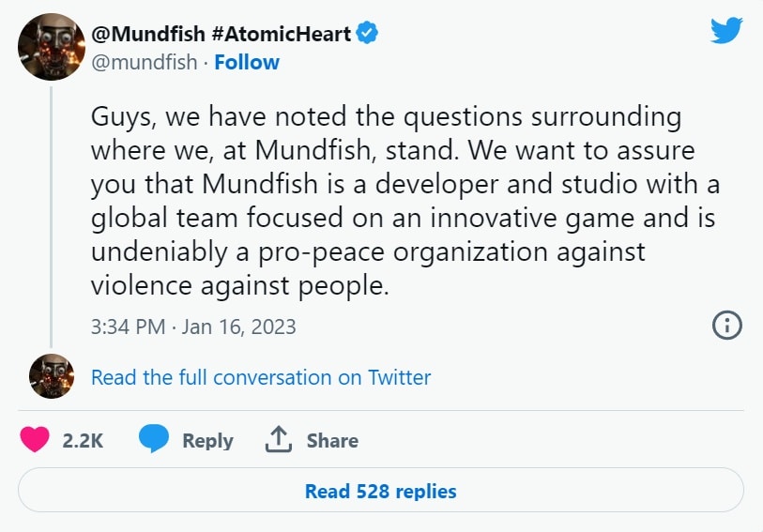Image resolution: width=763 pixels, height=532 pixels.
Task: Like the tweet with the heart icon
Action: pos(35,440)
